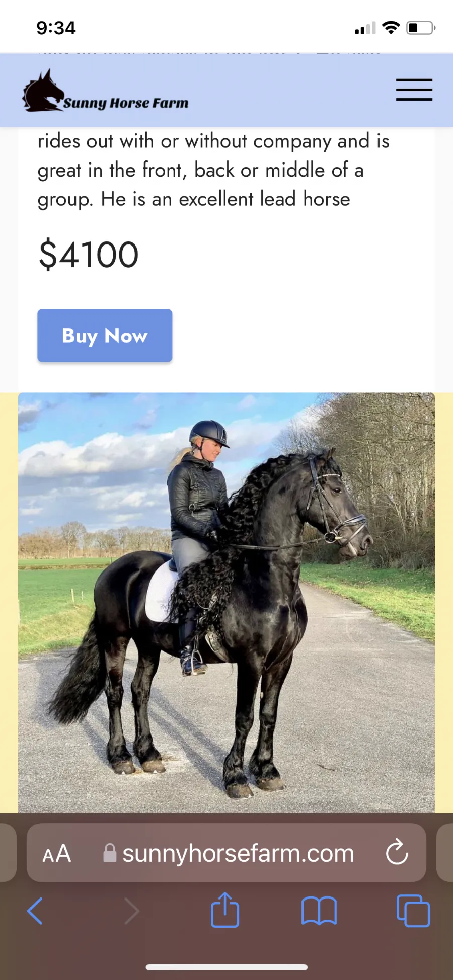Open the hamburger navigation menu
Image resolution: width=453 pixels, height=980 pixels.
coord(414,90)
